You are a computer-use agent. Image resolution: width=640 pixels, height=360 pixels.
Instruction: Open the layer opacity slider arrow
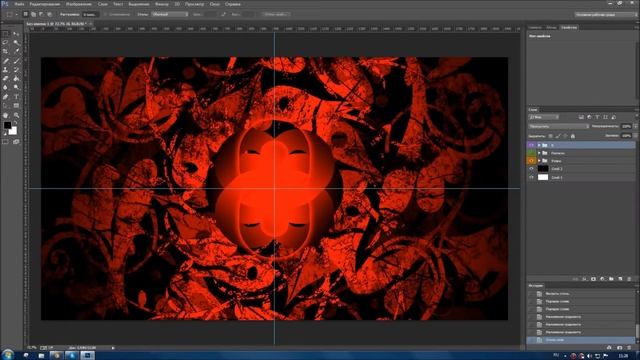pyautogui.click(x=636, y=127)
